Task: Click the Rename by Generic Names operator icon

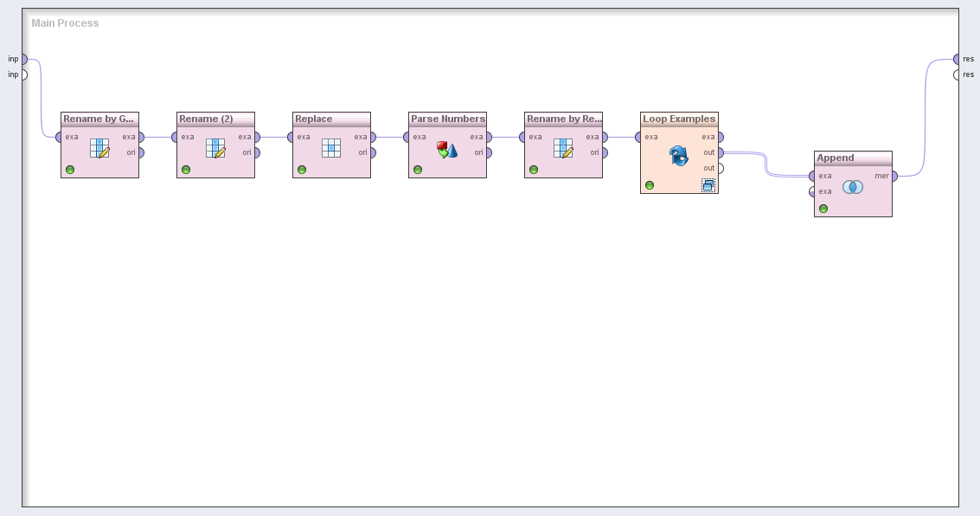Action: 99,148
